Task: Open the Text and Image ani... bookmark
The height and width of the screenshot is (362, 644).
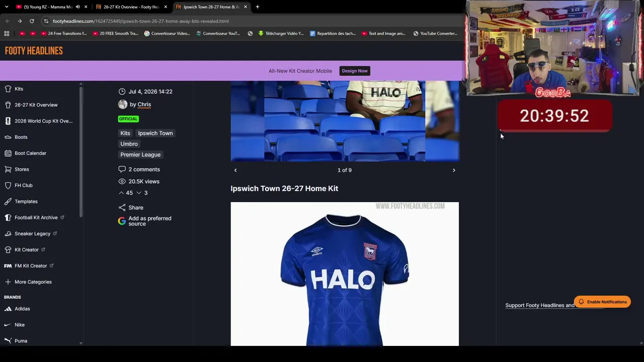Action: point(383,34)
